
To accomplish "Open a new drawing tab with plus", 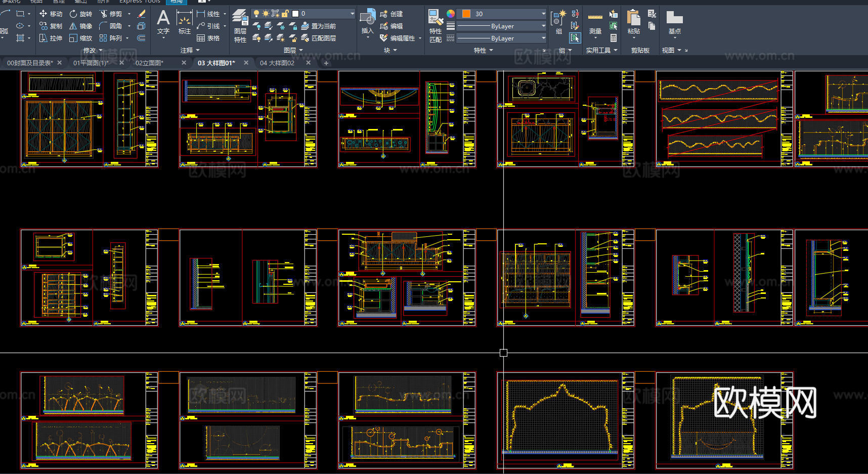I will pyautogui.click(x=326, y=63).
